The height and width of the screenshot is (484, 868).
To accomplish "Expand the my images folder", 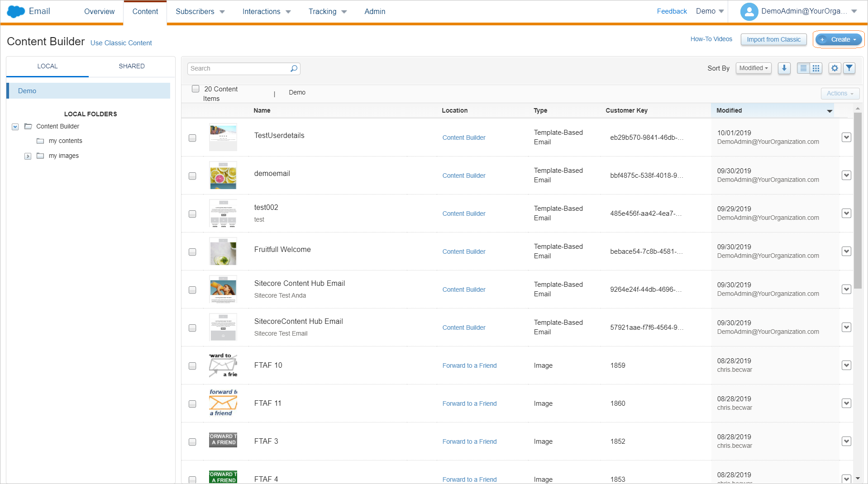I will tap(28, 156).
